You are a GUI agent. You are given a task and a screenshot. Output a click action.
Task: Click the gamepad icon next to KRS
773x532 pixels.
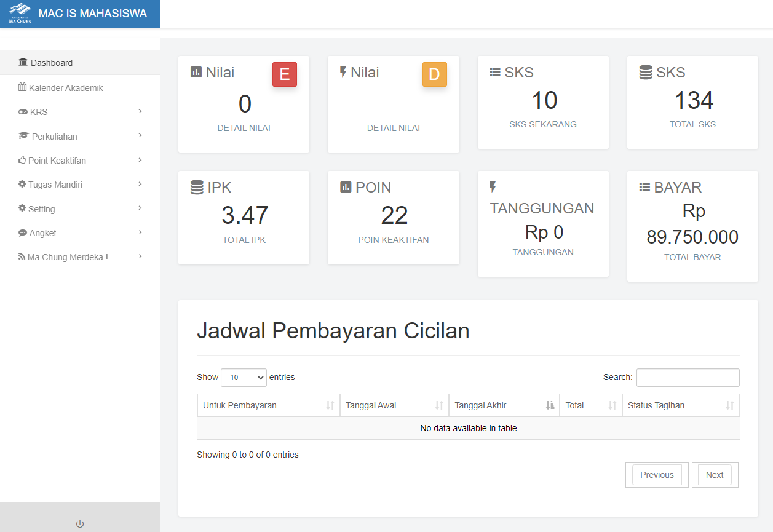[23, 112]
